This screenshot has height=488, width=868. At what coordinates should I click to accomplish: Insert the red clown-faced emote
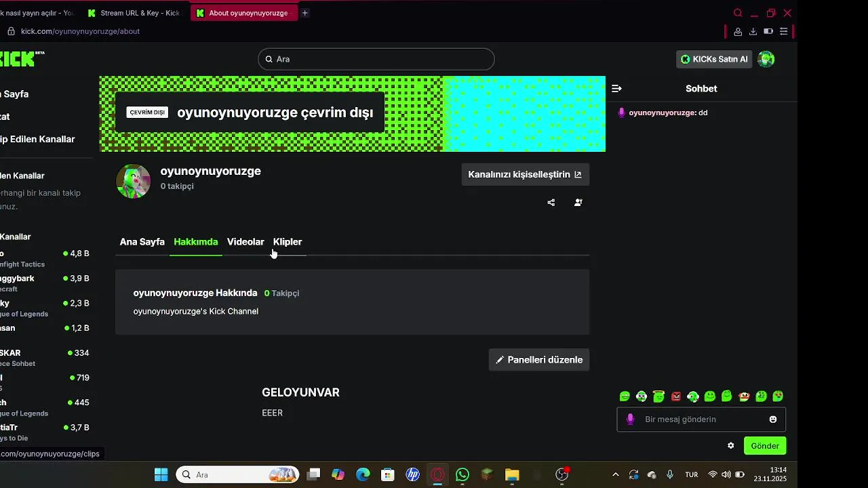(x=744, y=396)
